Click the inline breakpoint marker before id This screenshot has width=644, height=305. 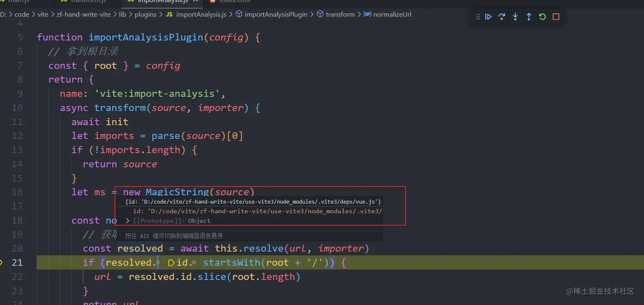coord(171,263)
